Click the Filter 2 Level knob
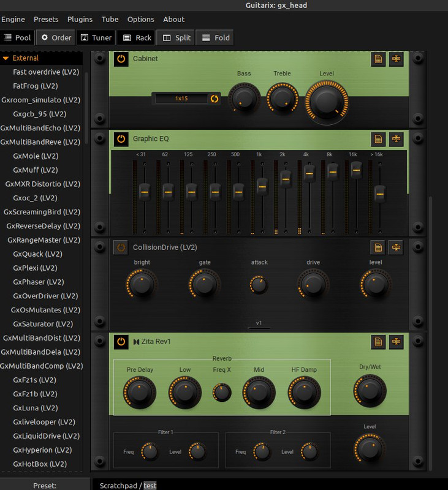Image resolution: width=448 pixels, height=490 pixels. click(309, 451)
